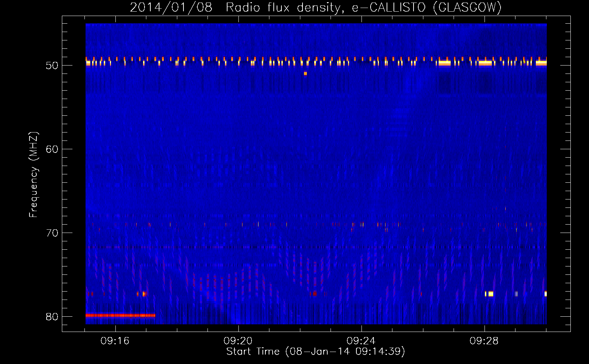Click the 60 frequency tick label
This screenshot has height=364, width=589.
(x=52, y=149)
